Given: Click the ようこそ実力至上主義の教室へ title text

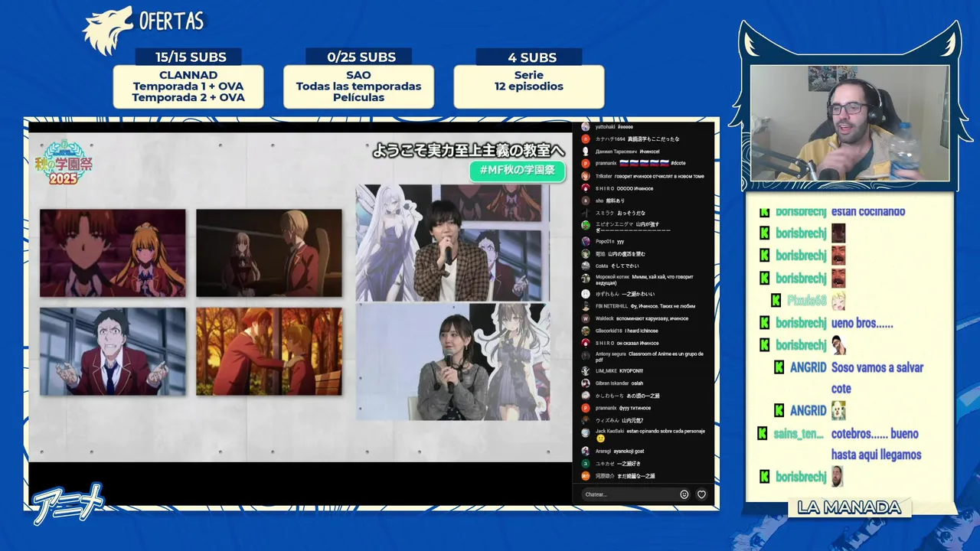Looking at the screenshot, I should tap(469, 150).
